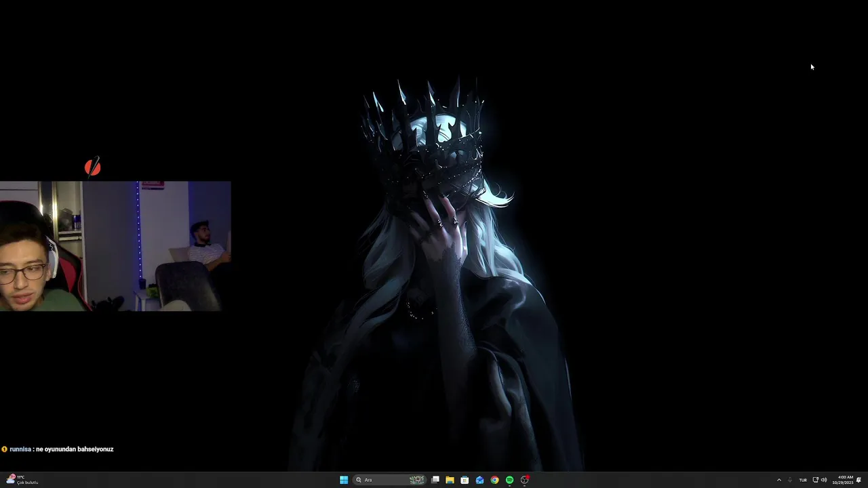Open the volume speaker tray icon

pyautogui.click(x=824, y=480)
